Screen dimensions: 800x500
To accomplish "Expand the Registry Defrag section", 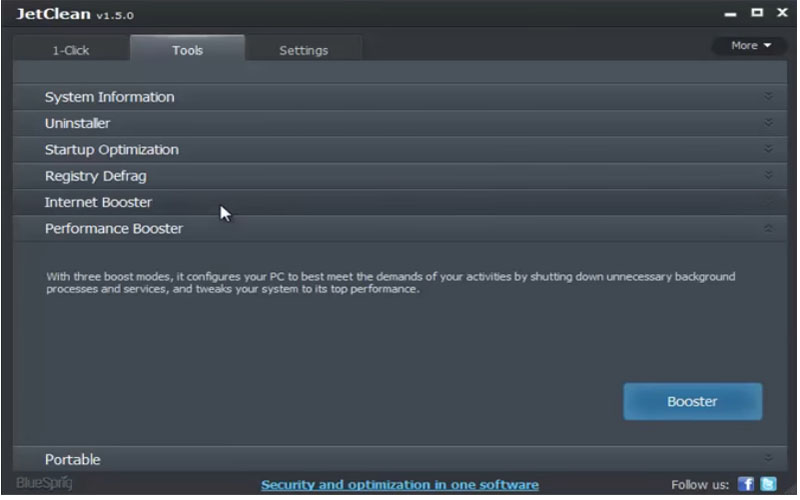I will [x=399, y=176].
